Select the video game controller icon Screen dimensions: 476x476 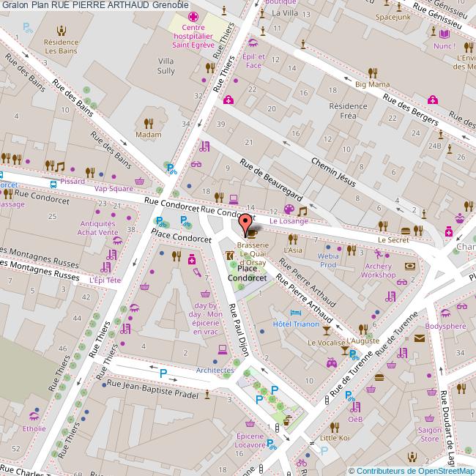pyautogui.click(x=331, y=361)
